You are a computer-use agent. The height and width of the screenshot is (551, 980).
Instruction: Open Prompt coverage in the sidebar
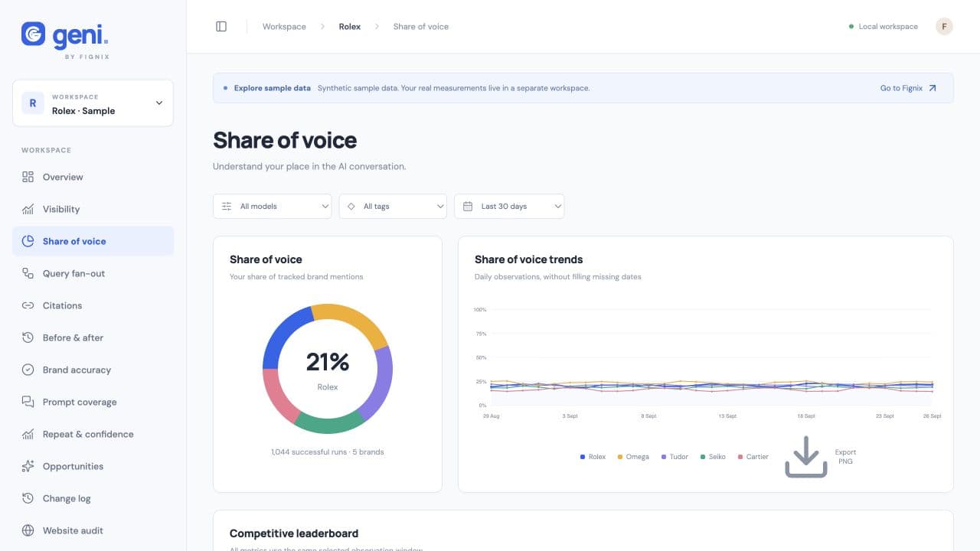pyautogui.click(x=93, y=402)
